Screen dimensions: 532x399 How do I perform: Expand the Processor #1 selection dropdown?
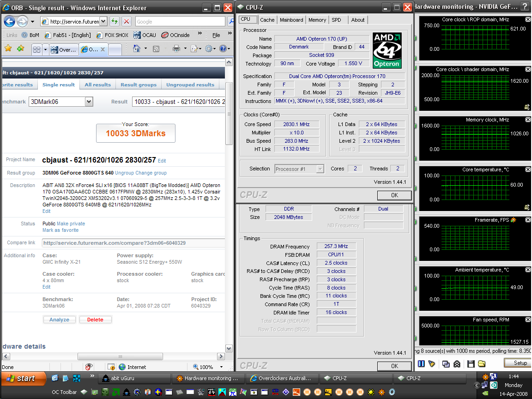[320, 169]
